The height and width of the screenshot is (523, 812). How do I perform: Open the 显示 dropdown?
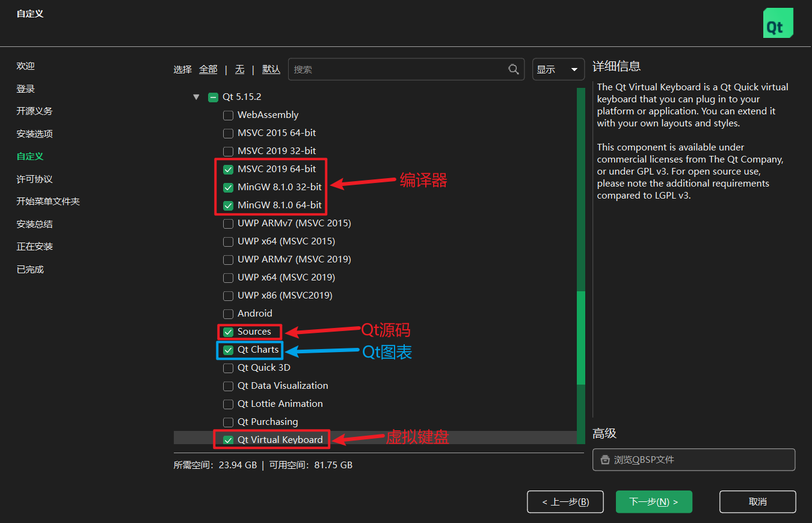(x=558, y=69)
